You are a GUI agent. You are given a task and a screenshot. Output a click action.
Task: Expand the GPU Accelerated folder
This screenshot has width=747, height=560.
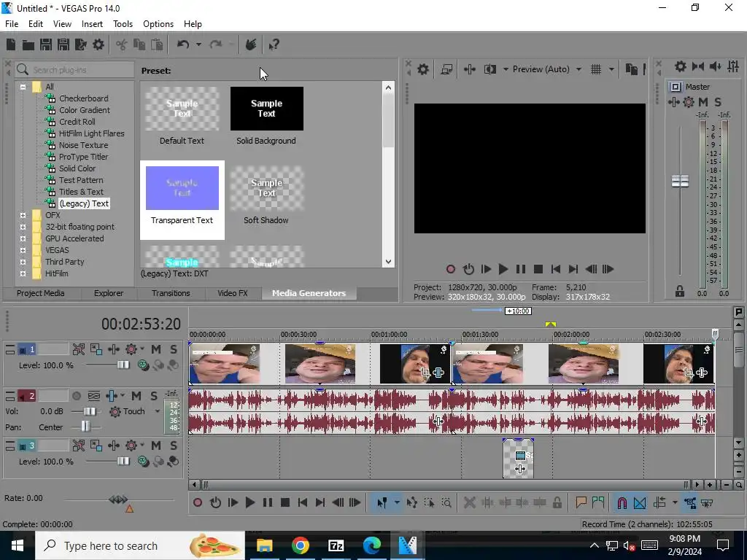click(23, 238)
